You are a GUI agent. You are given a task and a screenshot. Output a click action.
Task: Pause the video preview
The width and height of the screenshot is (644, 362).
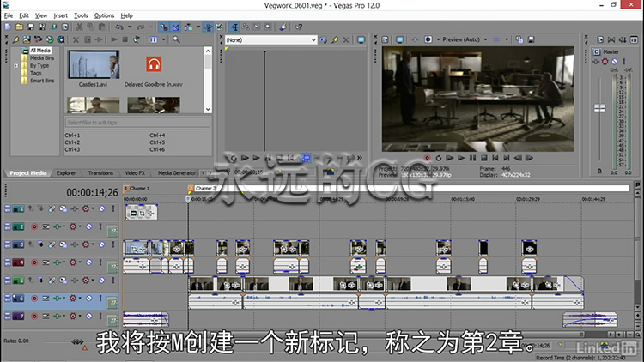coord(473,158)
